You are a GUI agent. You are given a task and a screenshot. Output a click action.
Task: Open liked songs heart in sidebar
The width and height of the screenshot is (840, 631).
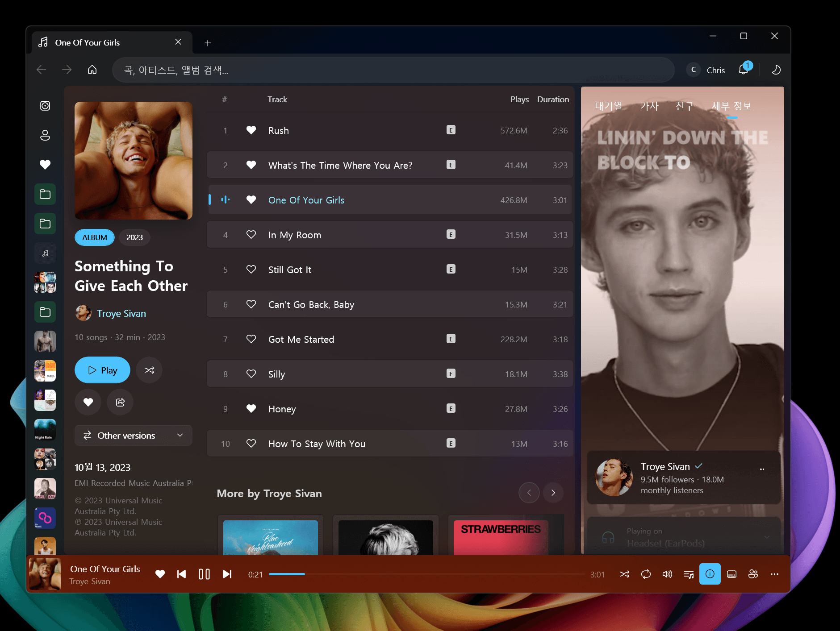[x=45, y=165]
